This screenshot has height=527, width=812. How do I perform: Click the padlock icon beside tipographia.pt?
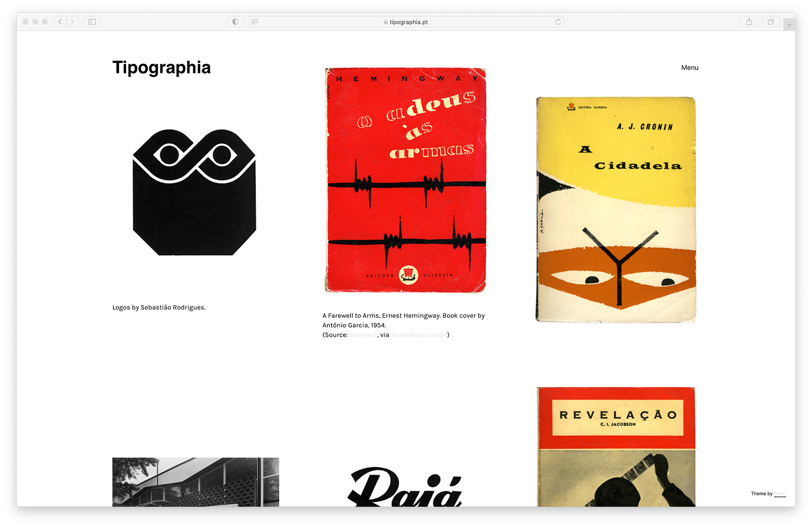pos(386,22)
